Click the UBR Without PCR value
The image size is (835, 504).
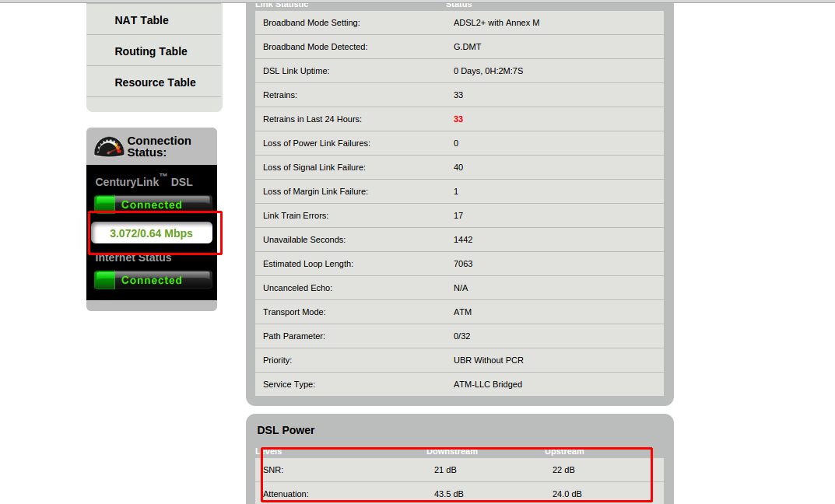pyautogui.click(x=489, y=360)
